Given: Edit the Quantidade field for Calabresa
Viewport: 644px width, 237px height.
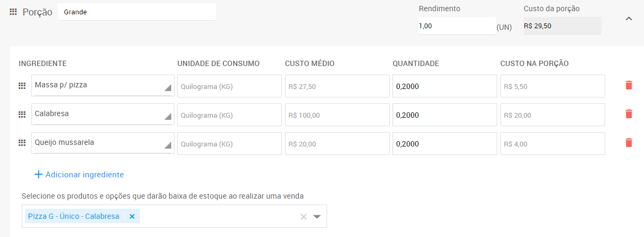Looking at the screenshot, I should click(x=445, y=115).
